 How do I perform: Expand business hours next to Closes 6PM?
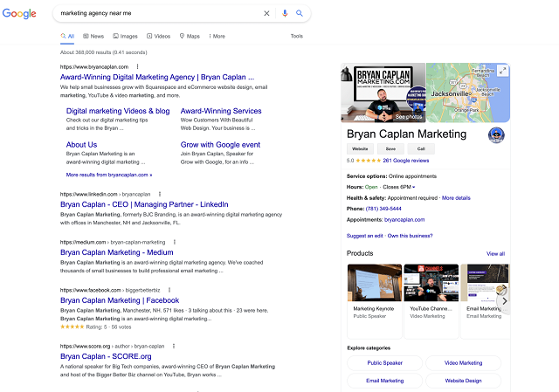click(413, 187)
